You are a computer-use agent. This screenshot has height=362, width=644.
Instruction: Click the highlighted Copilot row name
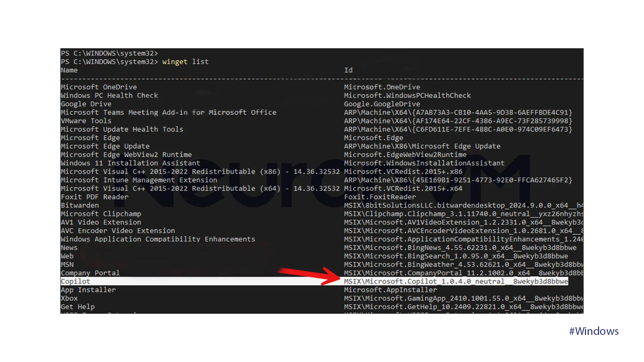point(75,282)
